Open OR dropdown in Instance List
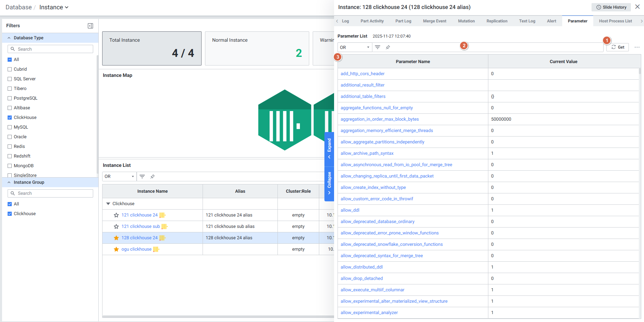Screen dimensions: 644x322 pos(119,177)
